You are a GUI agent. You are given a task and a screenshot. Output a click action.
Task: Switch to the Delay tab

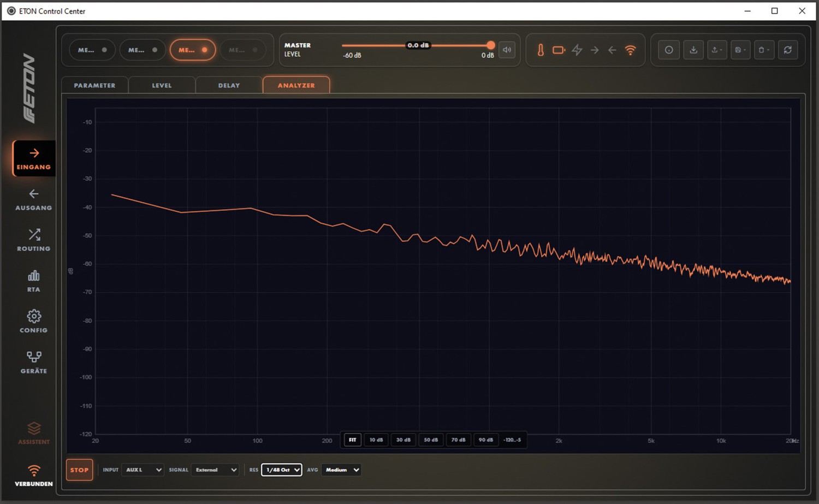point(229,85)
